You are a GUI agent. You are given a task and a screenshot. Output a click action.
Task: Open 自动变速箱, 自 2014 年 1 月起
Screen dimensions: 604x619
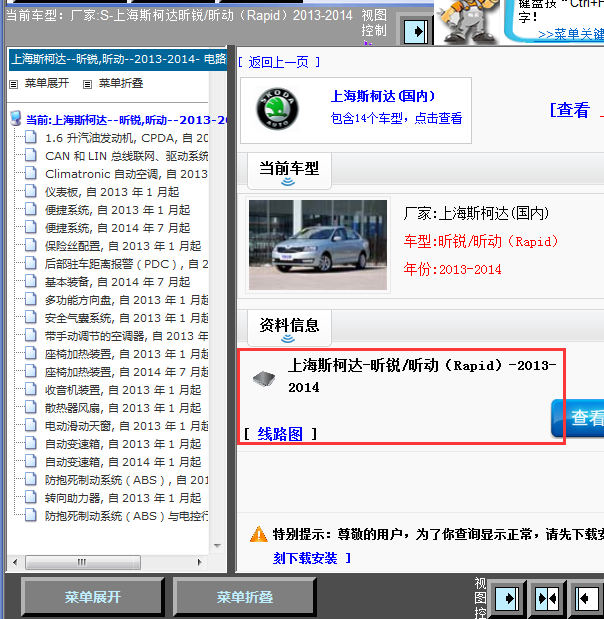pos(123,462)
